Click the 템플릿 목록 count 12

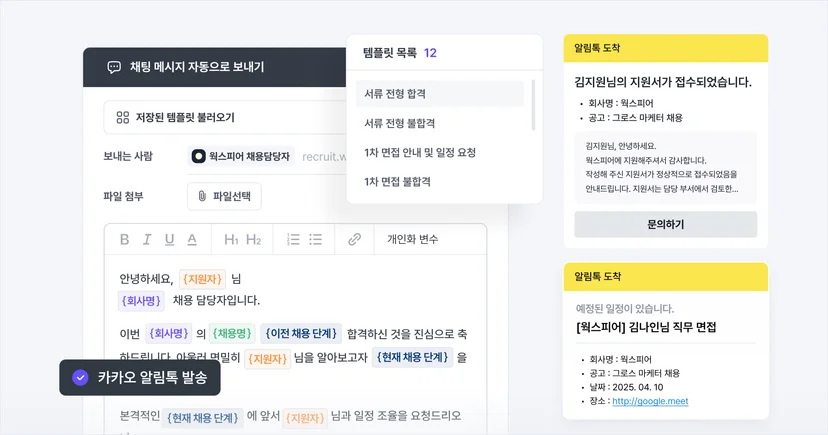pyautogui.click(x=430, y=53)
